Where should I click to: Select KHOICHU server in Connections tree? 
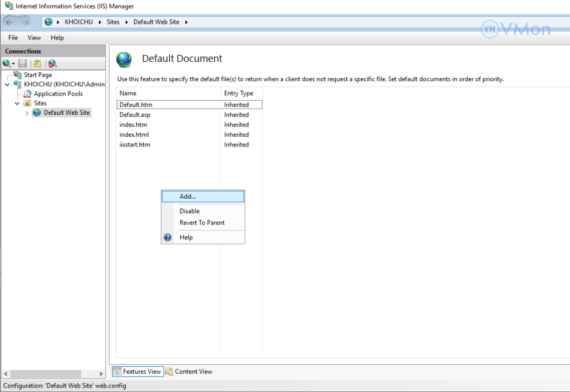coord(64,84)
